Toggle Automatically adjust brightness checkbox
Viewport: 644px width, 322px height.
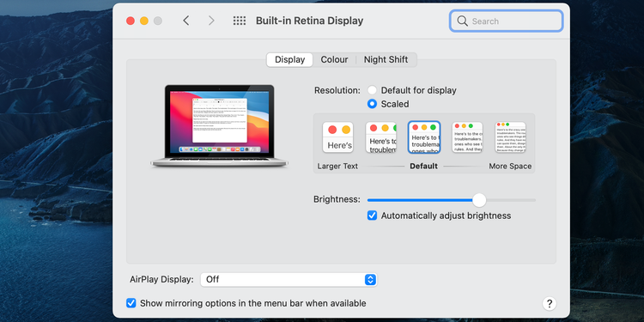pyautogui.click(x=372, y=216)
